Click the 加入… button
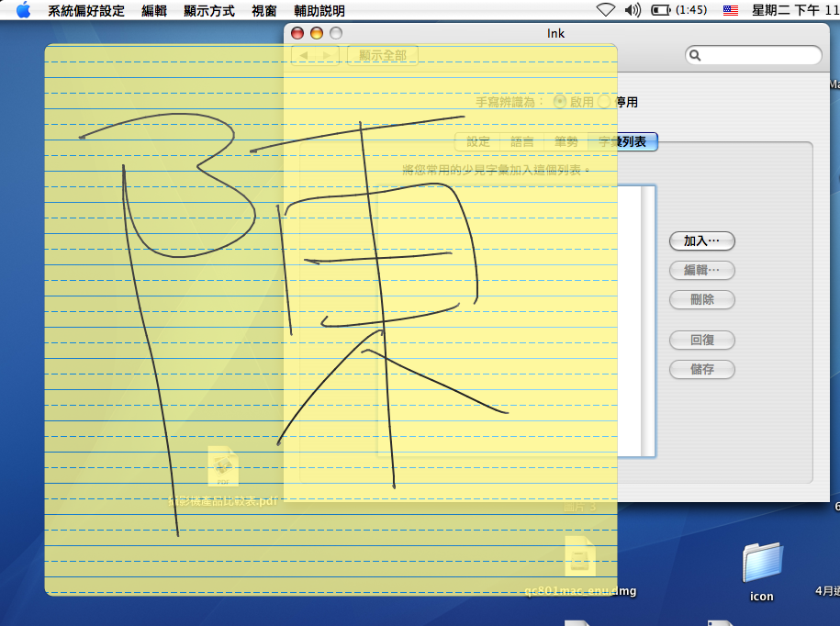Screen dimensions: 840x626 [701, 241]
